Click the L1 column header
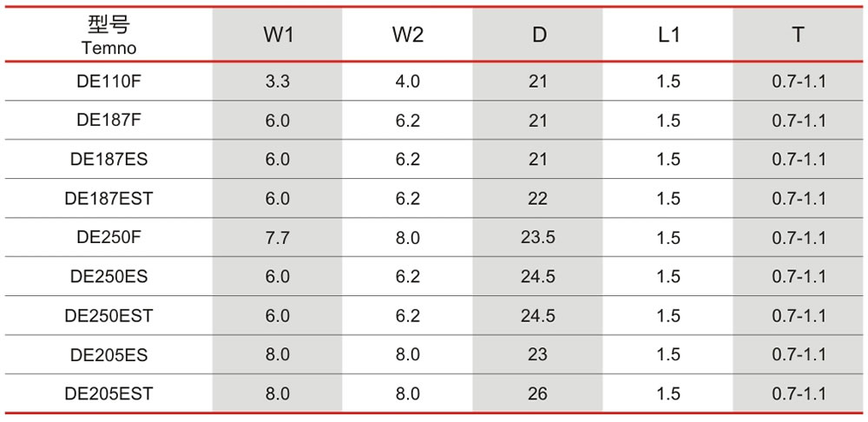Image resolution: width=868 pixels, height=422 pixels. click(x=668, y=35)
